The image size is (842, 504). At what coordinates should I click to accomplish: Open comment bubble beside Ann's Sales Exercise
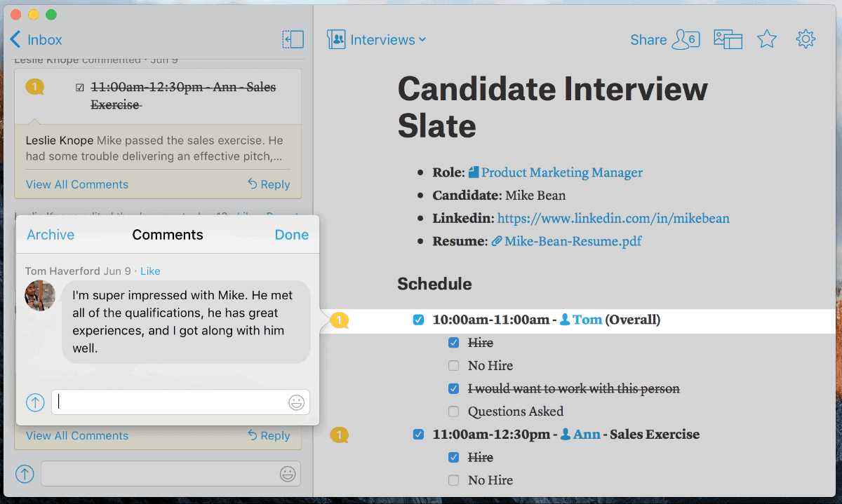340,435
